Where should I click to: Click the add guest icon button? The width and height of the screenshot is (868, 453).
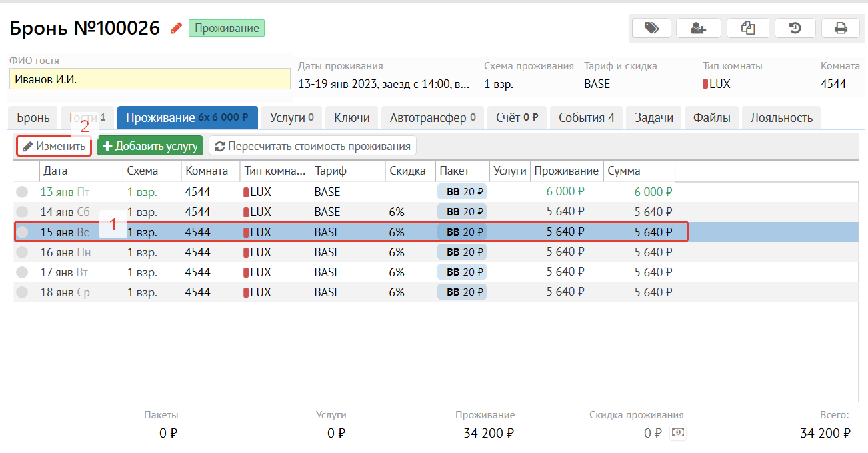(698, 28)
